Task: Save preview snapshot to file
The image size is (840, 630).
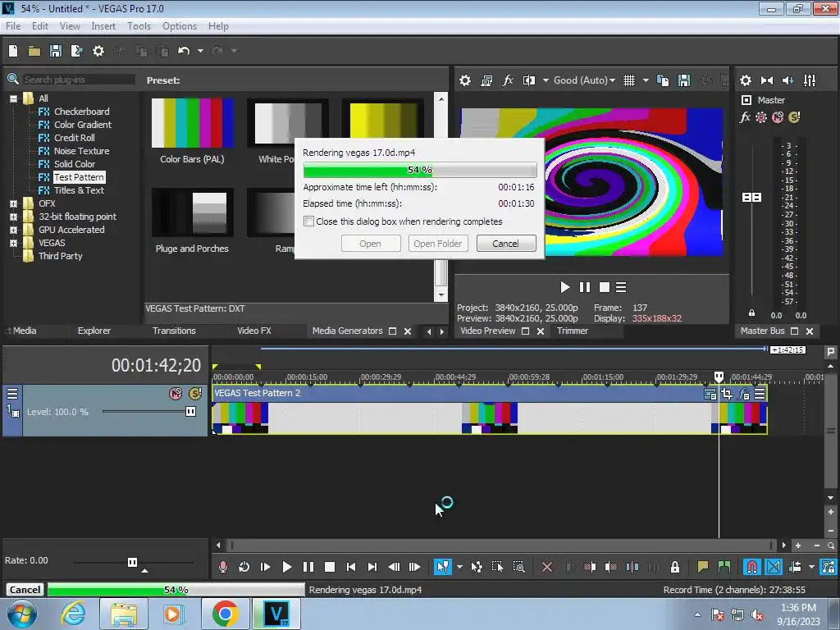Action: 684,80
